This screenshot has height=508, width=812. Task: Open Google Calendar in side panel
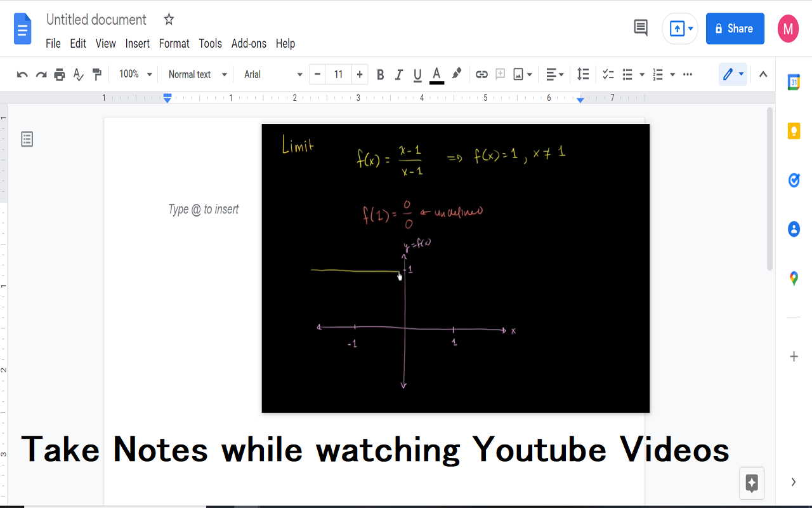click(x=794, y=82)
